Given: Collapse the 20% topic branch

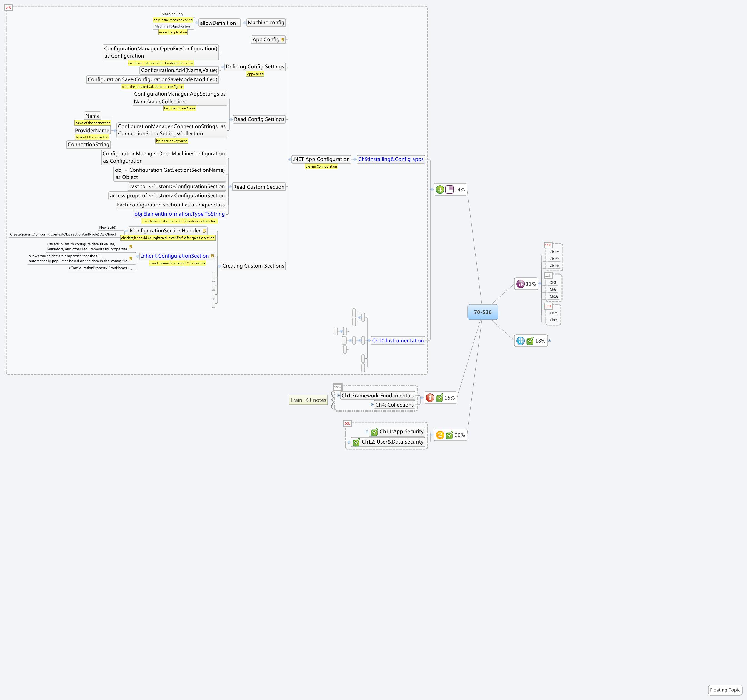Looking at the screenshot, I should pos(432,435).
